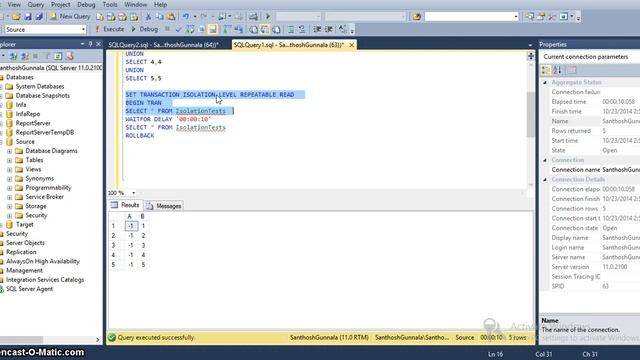Open the Results tab
The width and height of the screenshot is (640, 360).
point(125,205)
